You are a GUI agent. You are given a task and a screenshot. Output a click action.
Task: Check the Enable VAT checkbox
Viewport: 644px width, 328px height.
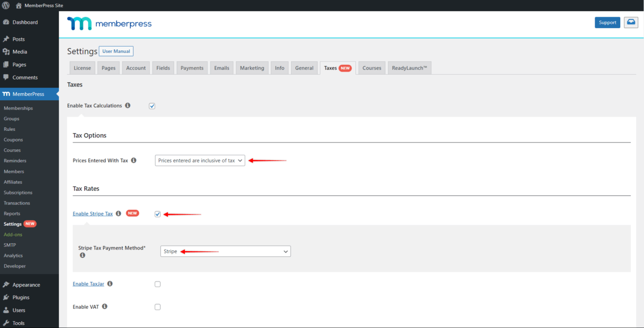[157, 307]
